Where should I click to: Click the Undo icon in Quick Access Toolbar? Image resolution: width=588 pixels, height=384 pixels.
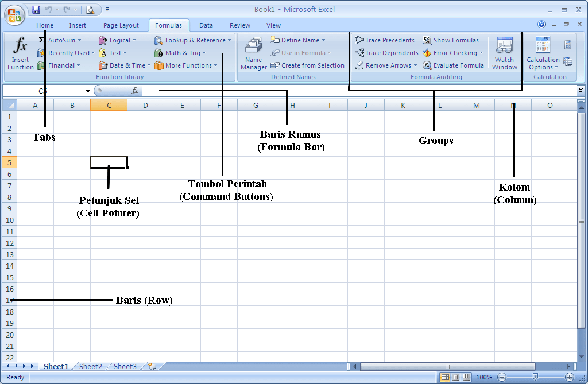[48, 10]
